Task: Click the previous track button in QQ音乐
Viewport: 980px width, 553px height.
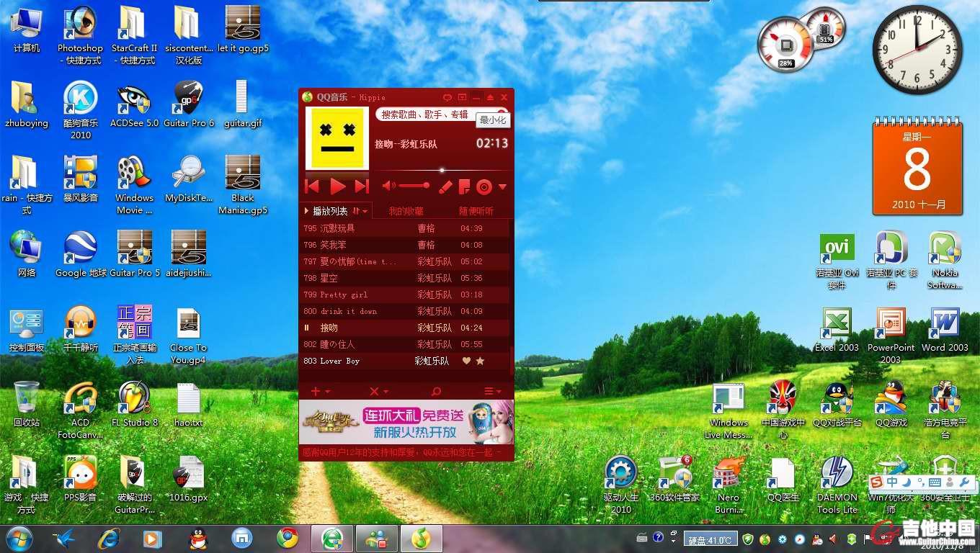Action: [x=312, y=187]
